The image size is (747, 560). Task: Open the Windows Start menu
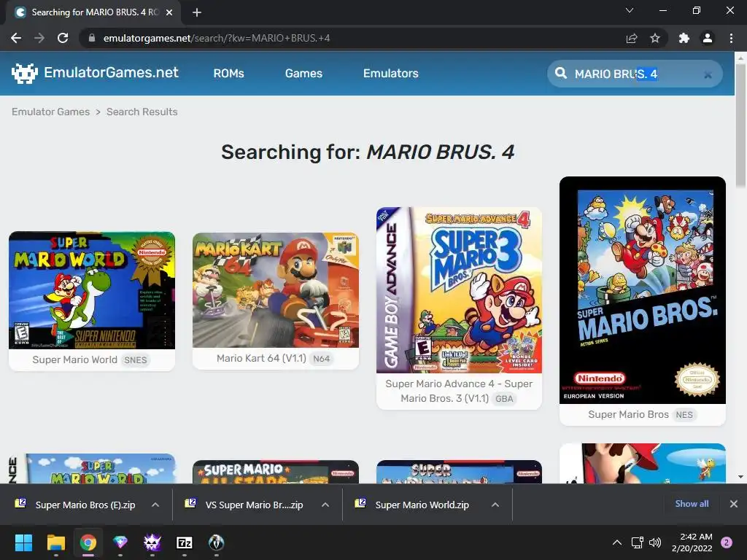[23, 542]
